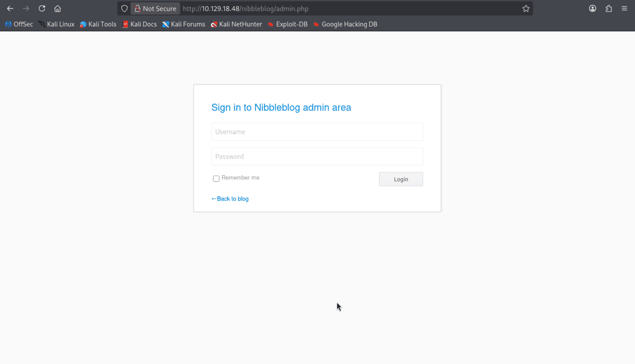Click the Not Secure padlock indicator

point(155,8)
